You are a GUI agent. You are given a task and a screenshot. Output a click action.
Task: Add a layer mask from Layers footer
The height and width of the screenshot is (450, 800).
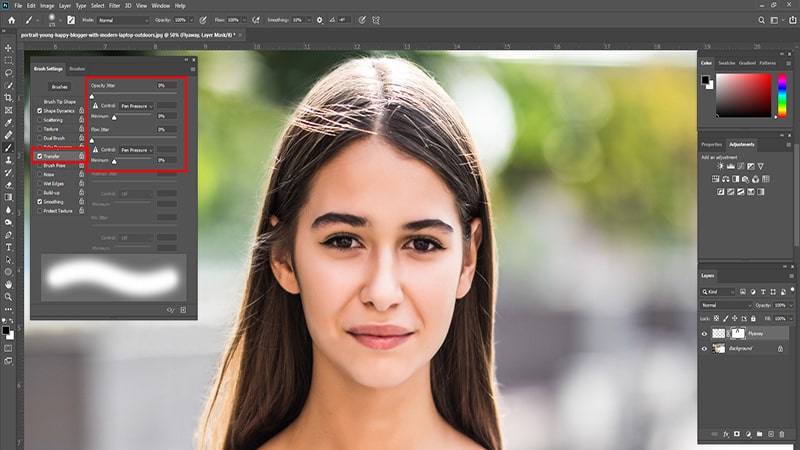737,434
